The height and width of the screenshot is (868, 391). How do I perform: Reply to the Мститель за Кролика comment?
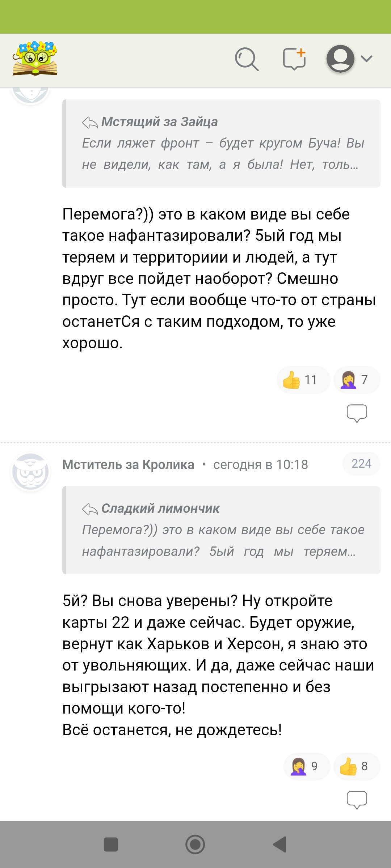click(x=357, y=800)
